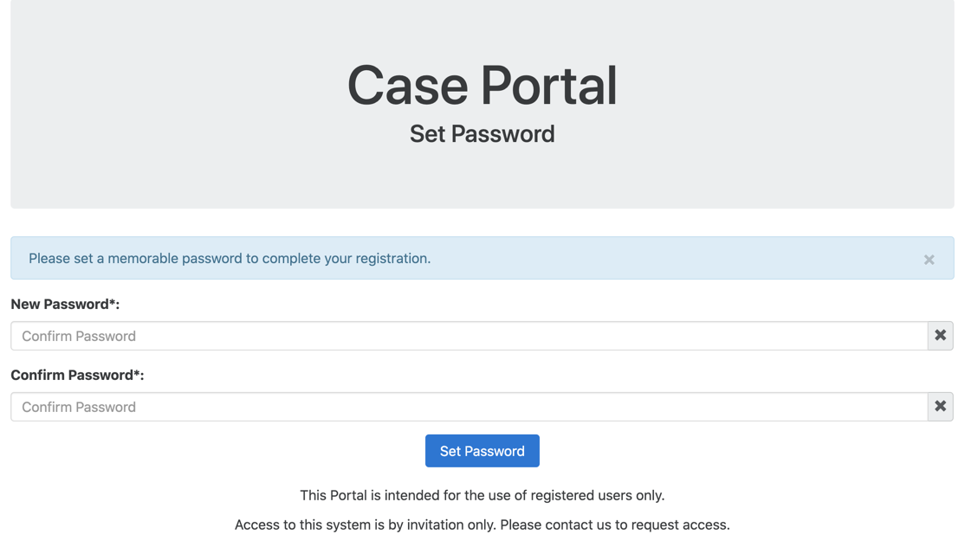Screen dimensions: 965x560
Task: Click the large "Case Portal" heading
Action: 482,86
